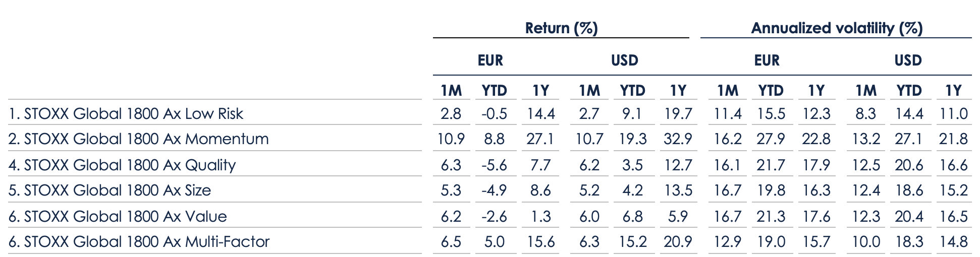Select Low Risk's 11.0 USD 1Y volatility cell

click(953, 114)
